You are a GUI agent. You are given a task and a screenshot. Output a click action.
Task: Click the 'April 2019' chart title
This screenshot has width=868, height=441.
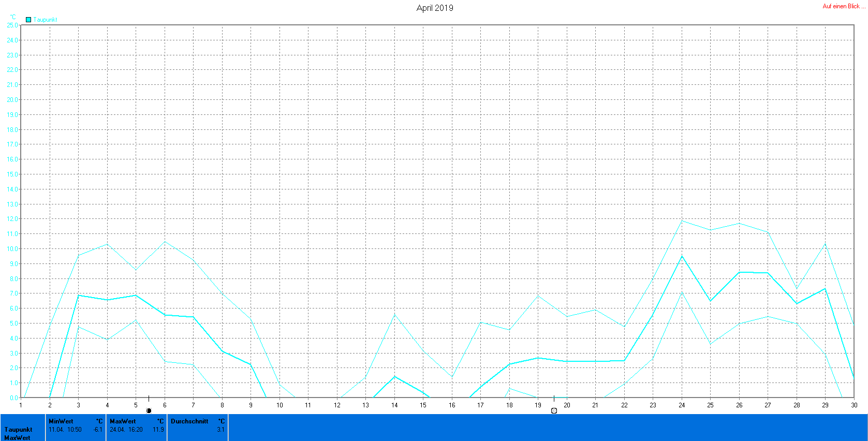tap(435, 8)
